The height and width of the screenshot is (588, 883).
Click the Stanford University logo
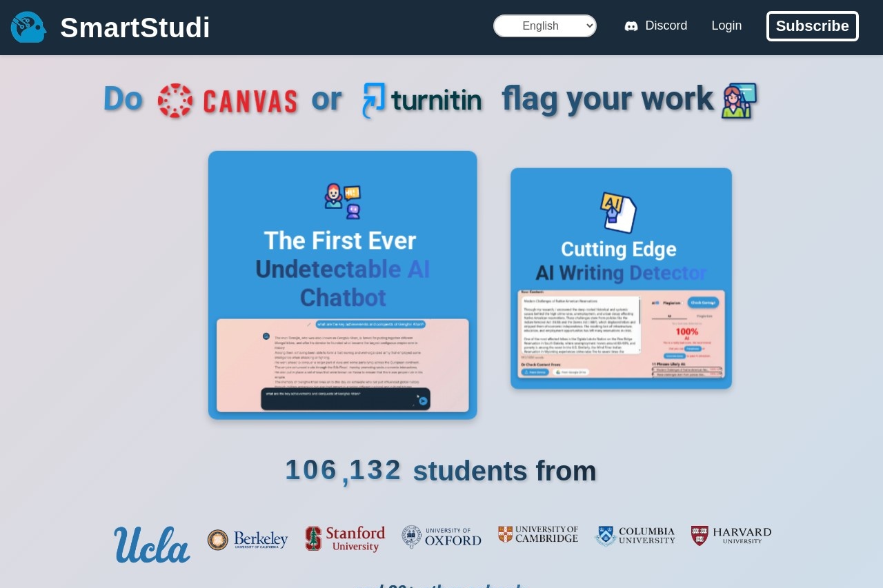(x=345, y=539)
